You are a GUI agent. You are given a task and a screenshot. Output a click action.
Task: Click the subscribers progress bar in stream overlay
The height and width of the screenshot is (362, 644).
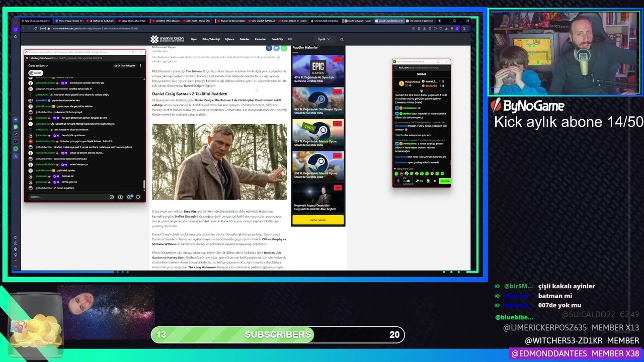[278, 334]
